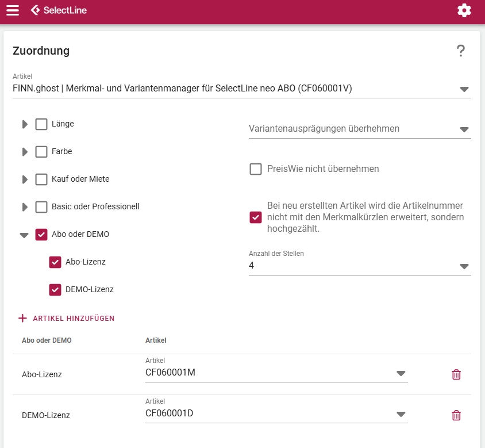Enable PreisWie nicht übernehmen checkbox
This screenshot has width=485, height=448.
256,169
